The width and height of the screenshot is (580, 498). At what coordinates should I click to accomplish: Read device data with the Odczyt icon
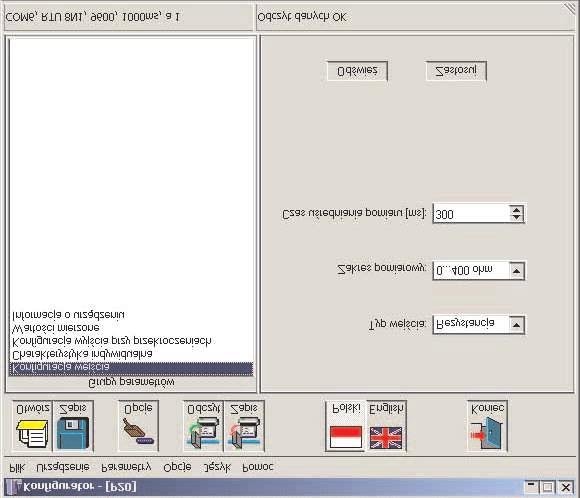(203, 426)
